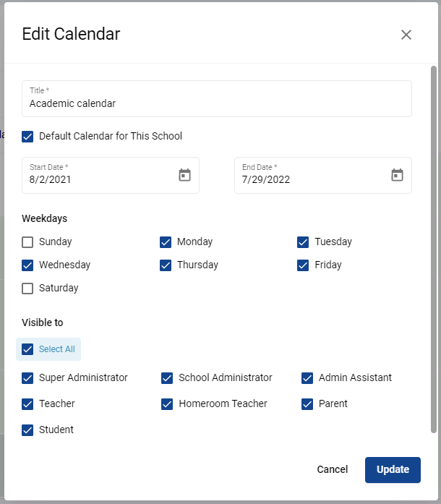Viewport: 441px width, 504px height.
Task: Click the End Date field value
Action: click(266, 179)
